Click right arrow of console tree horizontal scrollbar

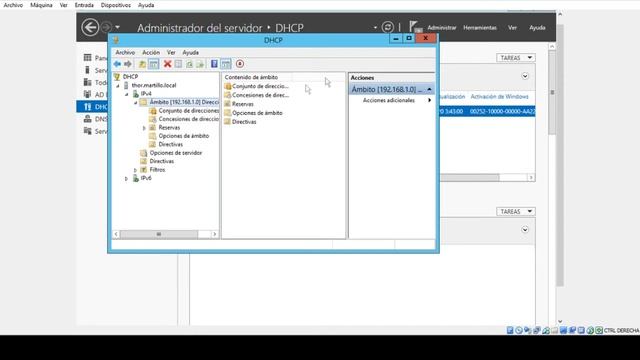click(215, 234)
